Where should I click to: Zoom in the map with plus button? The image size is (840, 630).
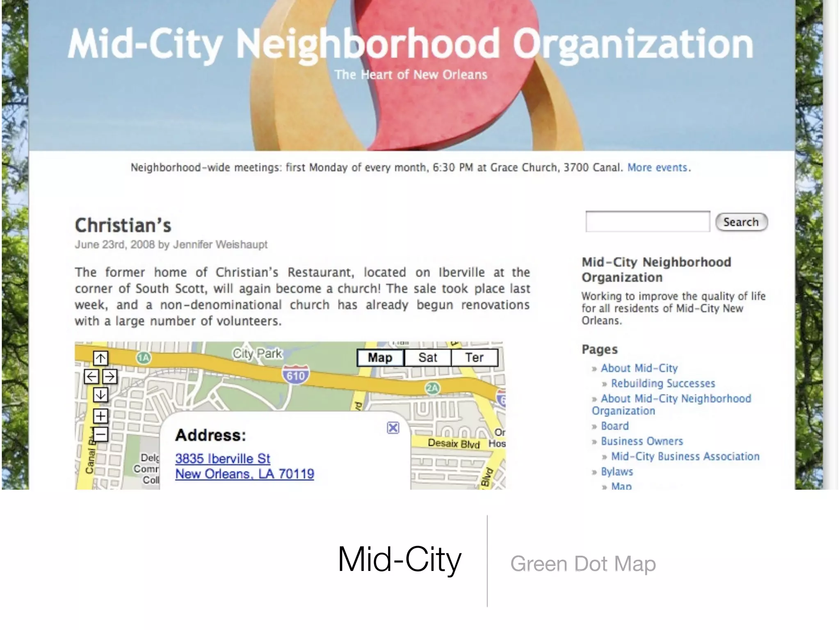pyautogui.click(x=100, y=416)
